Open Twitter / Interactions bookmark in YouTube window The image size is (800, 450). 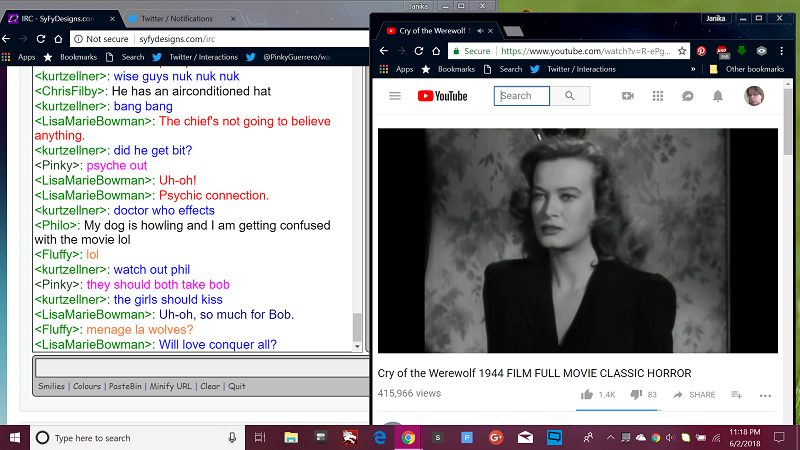[573, 69]
